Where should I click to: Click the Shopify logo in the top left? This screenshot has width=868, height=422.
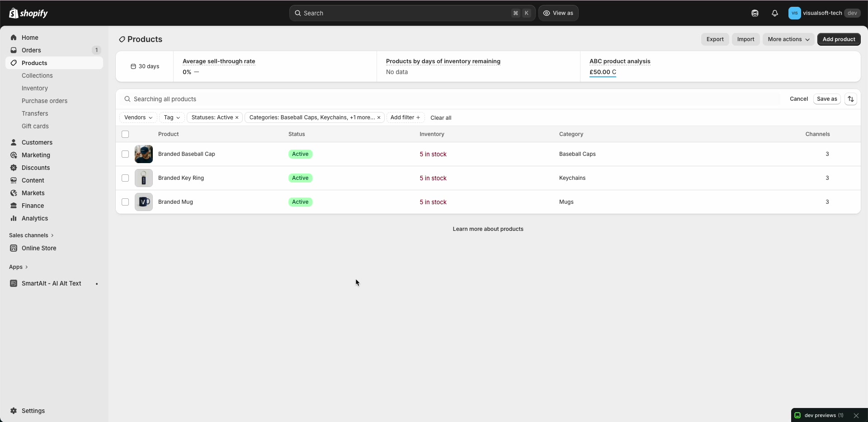(x=28, y=13)
